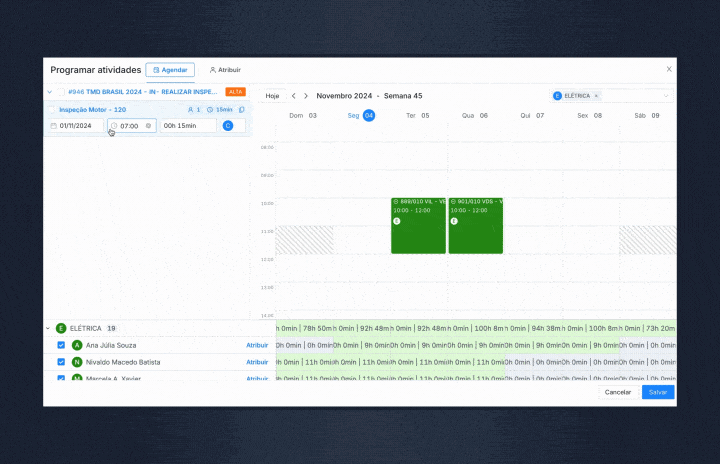This screenshot has height=464, width=720.
Task: Check the #946 TMD BRASIL 2024 checkbox
Action: pos(61,92)
